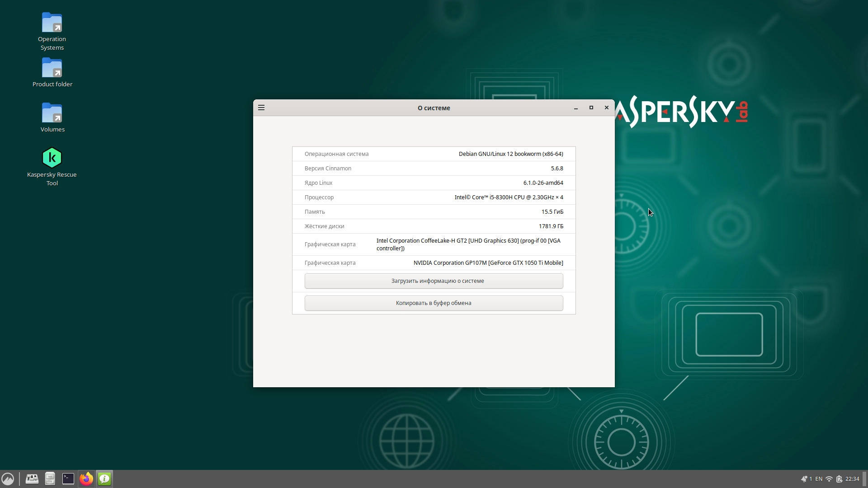Click Загрузить информацию о системе button
Image resolution: width=868 pixels, height=488 pixels.
coord(434,281)
